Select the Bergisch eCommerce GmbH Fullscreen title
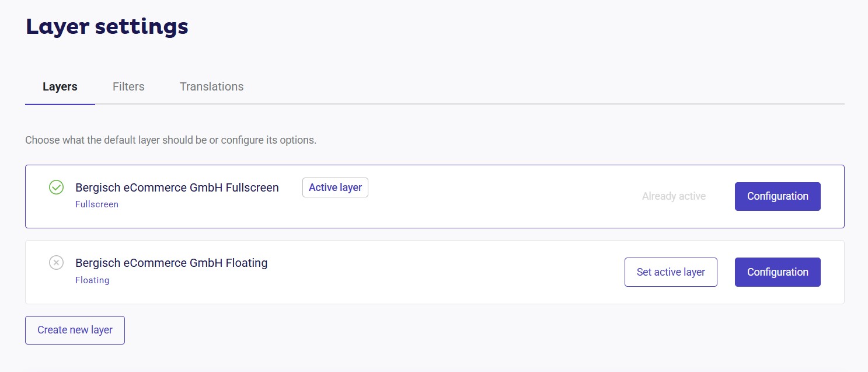 pyautogui.click(x=177, y=187)
